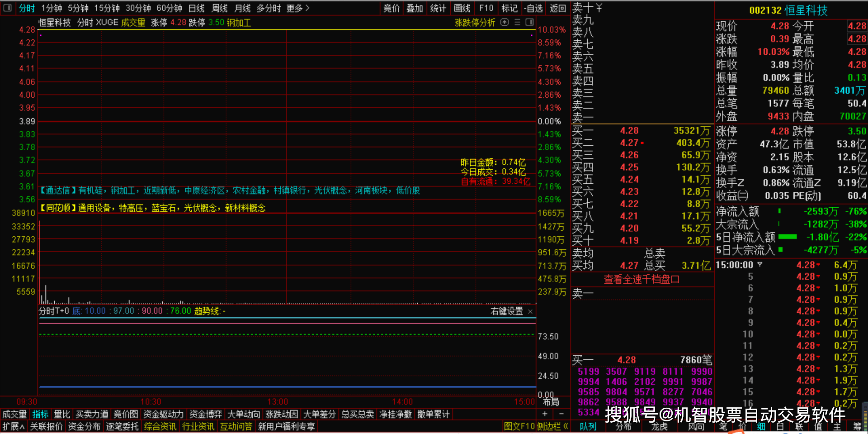This screenshot has width=868, height=434.
Task: Open the 15:00:00 time filter dropdown
Action: click(759, 265)
